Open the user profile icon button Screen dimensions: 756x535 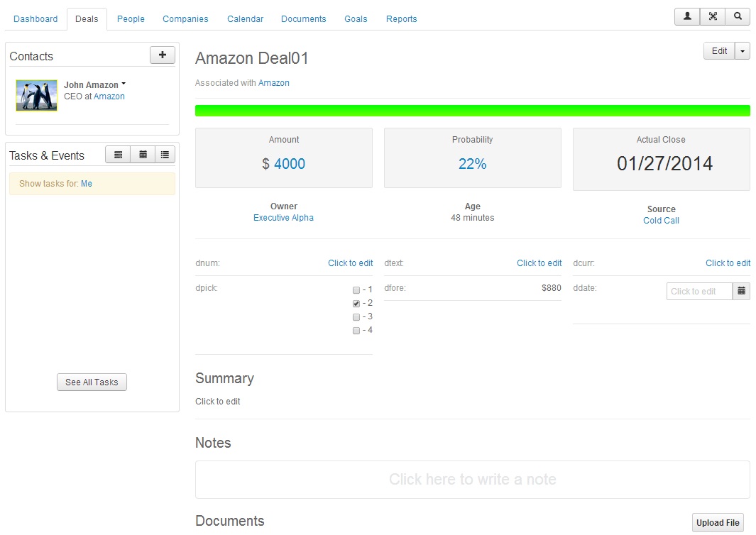point(687,17)
